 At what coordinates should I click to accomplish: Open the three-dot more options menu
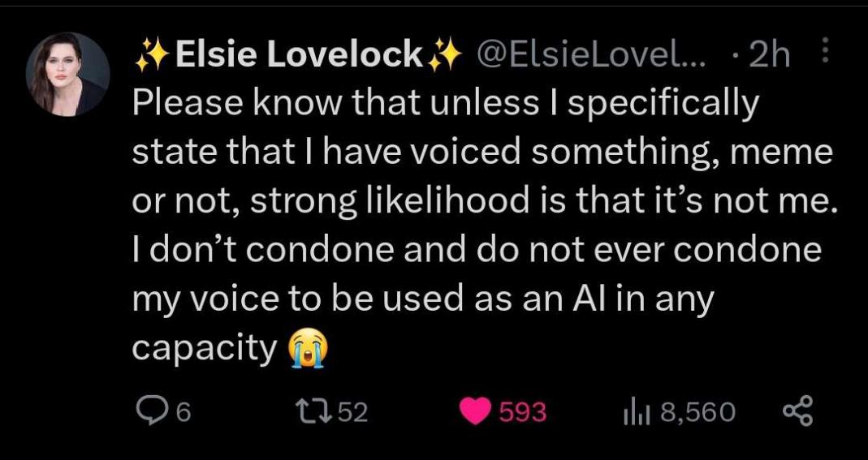point(825,51)
